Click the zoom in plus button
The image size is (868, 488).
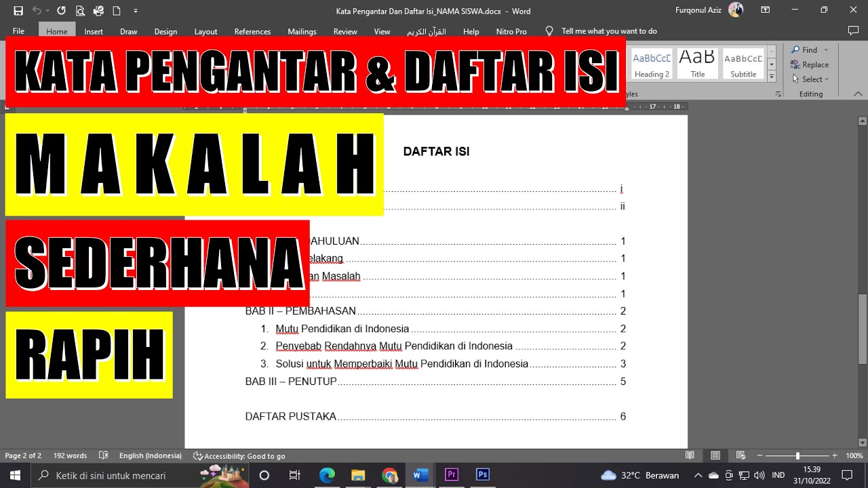pyautogui.click(x=835, y=455)
